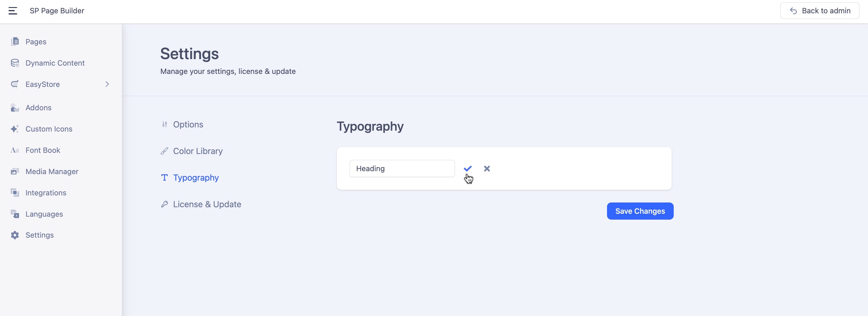This screenshot has width=868, height=316.
Task: Go to the License & Update tab
Action: [x=207, y=204]
